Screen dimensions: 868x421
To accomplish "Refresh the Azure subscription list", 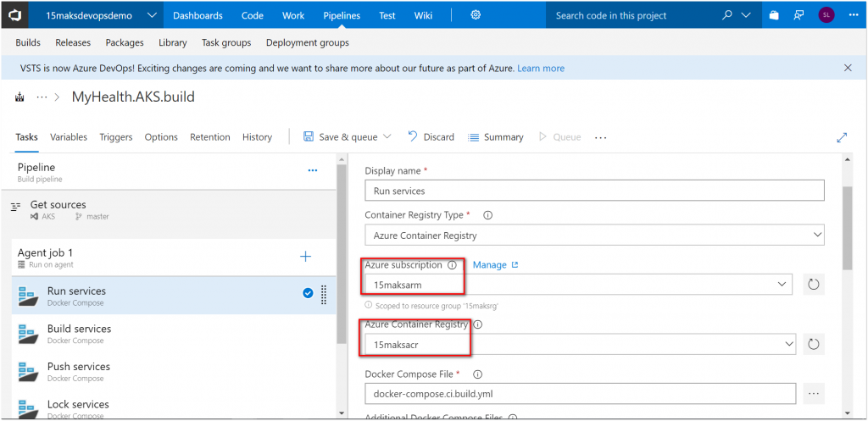I will [813, 285].
